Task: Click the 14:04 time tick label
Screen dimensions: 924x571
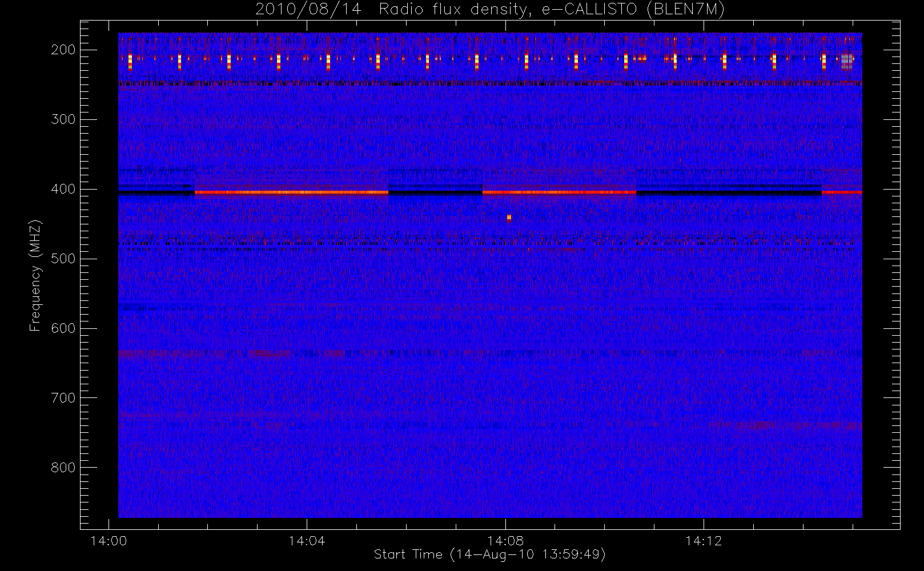Action: point(307,541)
